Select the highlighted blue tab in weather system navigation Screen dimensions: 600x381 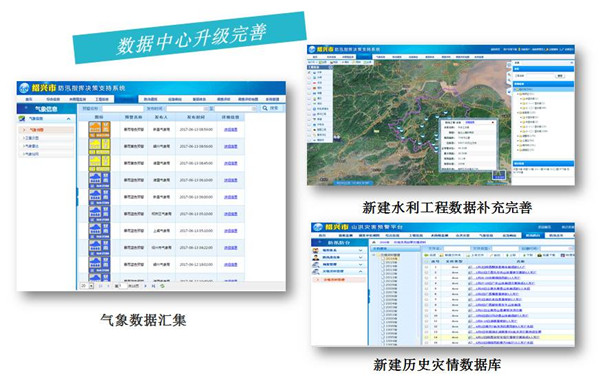click(x=126, y=99)
